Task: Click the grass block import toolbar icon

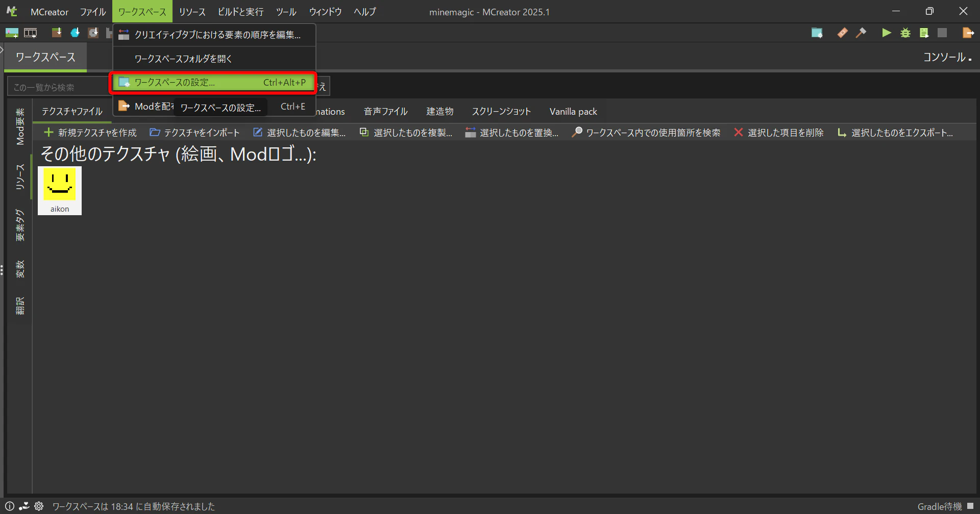Action: click(x=57, y=33)
